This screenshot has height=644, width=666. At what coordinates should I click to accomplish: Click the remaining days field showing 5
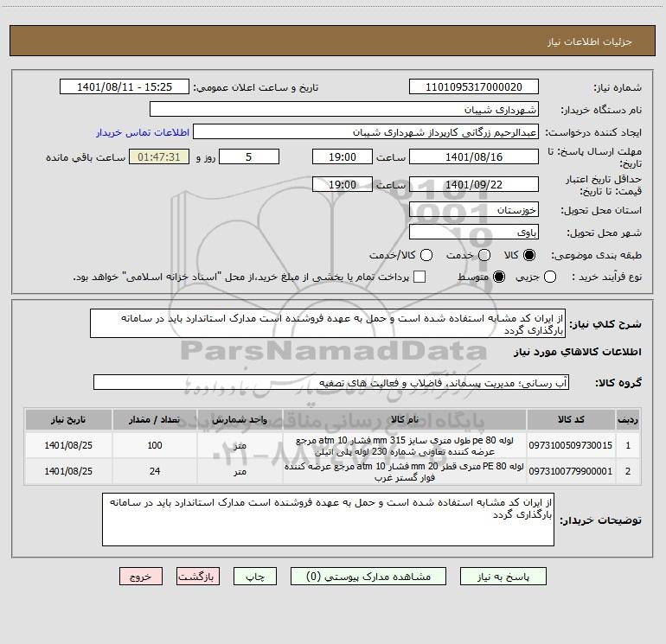click(249, 156)
